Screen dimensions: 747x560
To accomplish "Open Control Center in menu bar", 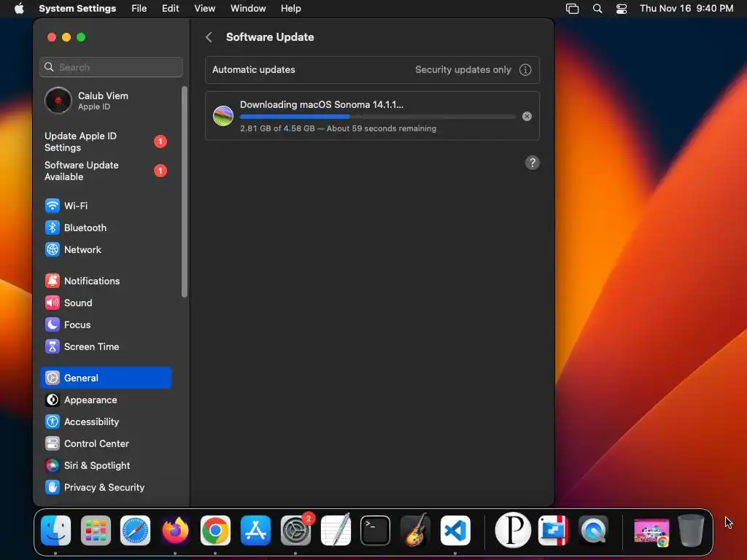I will (622, 9).
